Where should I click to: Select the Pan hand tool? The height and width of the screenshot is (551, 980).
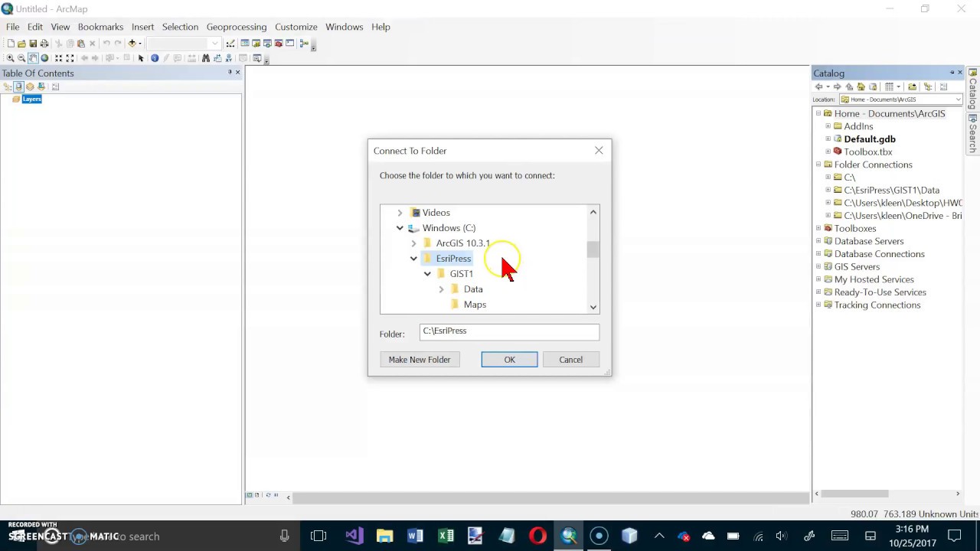pyautogui.click(x=33, y=58)
